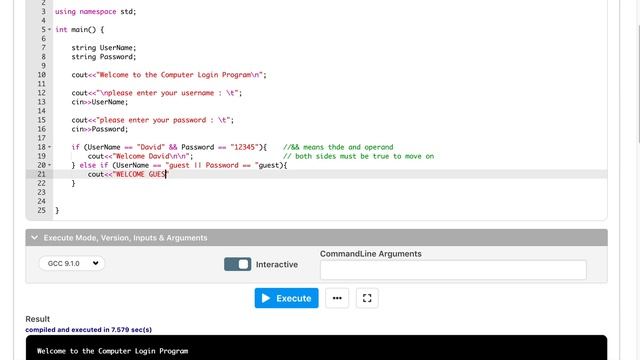Click 'compiled and executed in 7.579 sec(s)' text
This screenshot has height=360, width=640.
[89, 330]
